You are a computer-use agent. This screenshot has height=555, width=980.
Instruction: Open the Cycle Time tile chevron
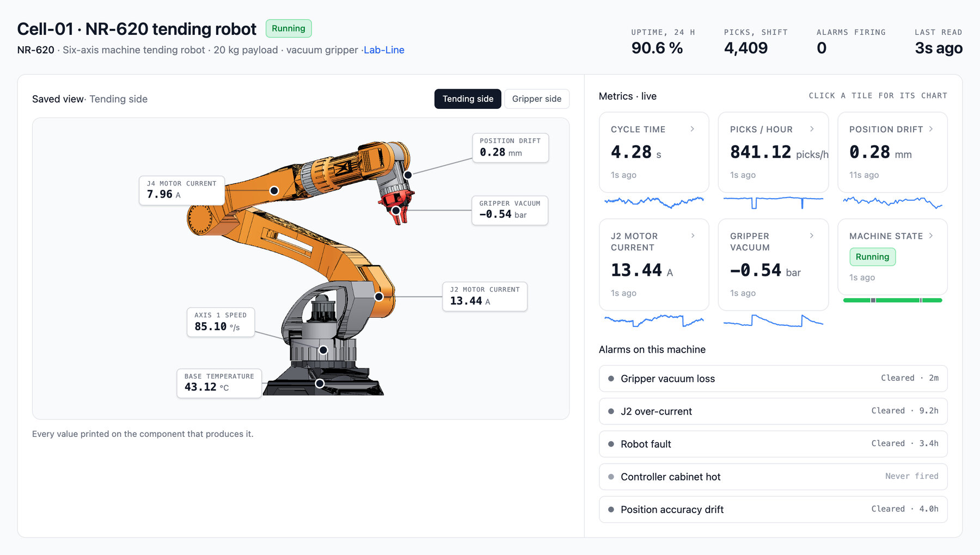(693, 129)
